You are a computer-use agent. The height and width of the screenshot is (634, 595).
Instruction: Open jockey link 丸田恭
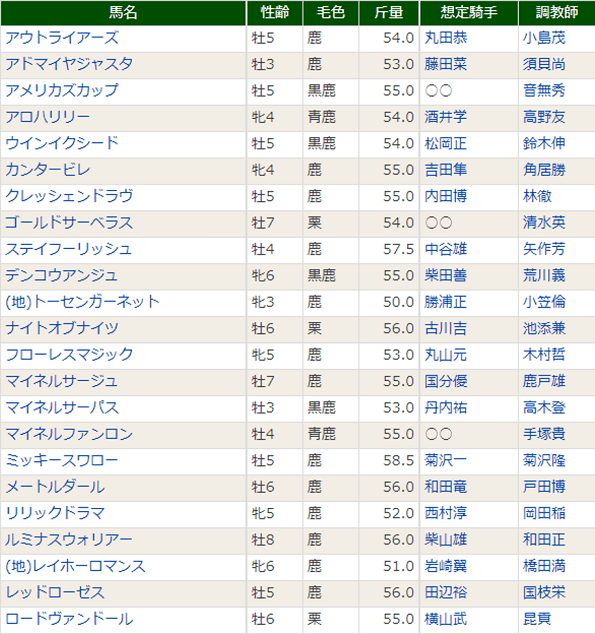(446, 38)
